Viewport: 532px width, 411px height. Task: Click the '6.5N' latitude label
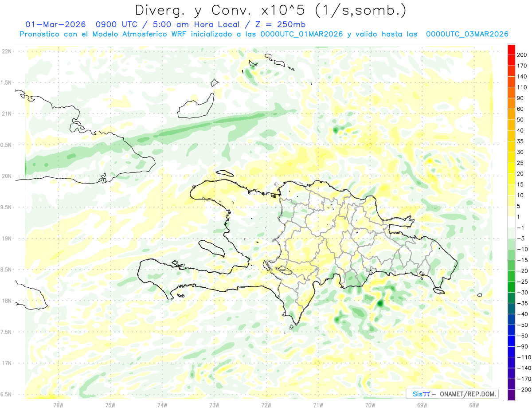(x=6, y=394)
